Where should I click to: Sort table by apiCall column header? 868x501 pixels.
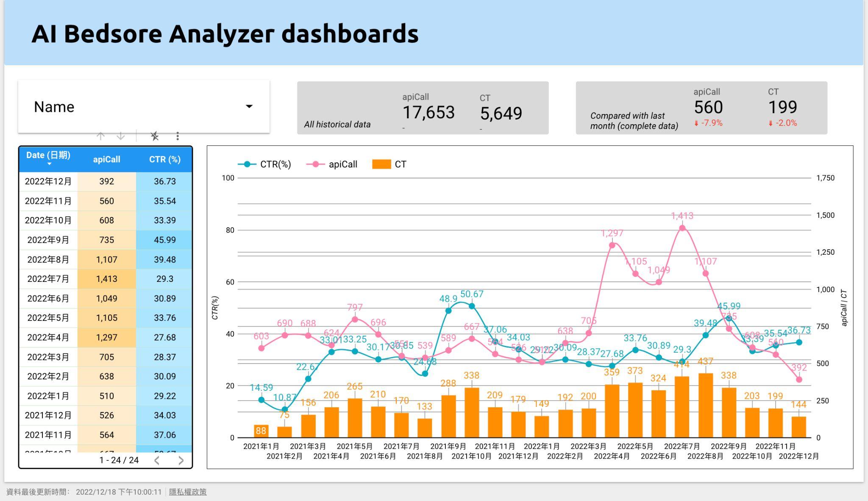click(x=106, y=159)
